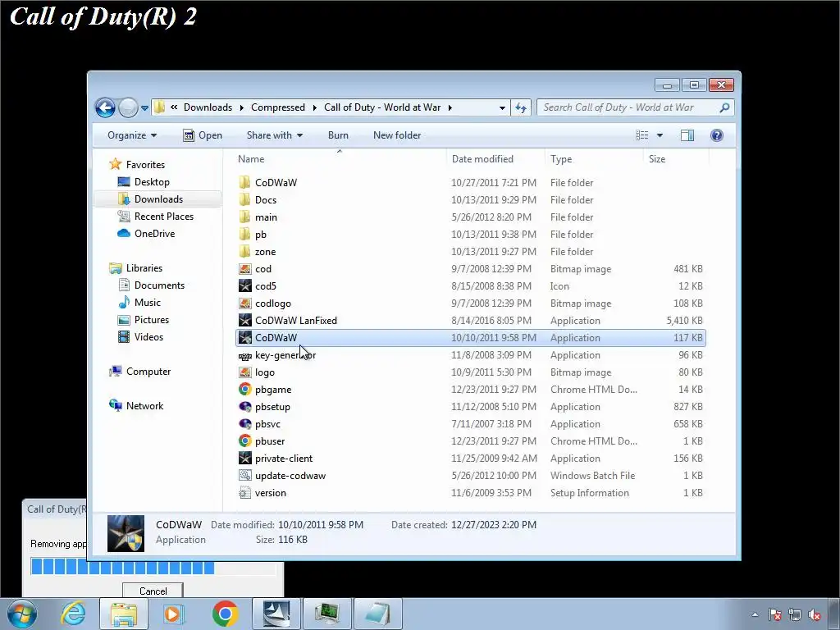840x630 pixels.
Task: Select the CoDWaW 117 KB application
Action: click(470, 338)
